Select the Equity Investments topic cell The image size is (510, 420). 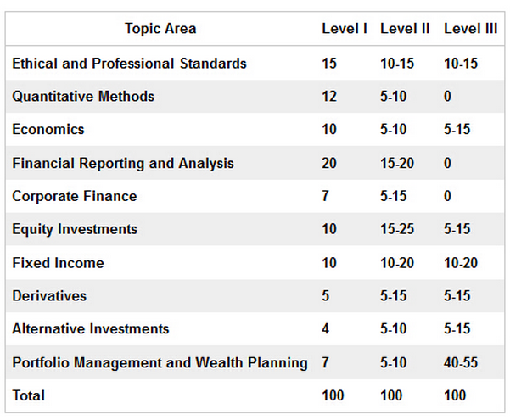tap(75, 229)
